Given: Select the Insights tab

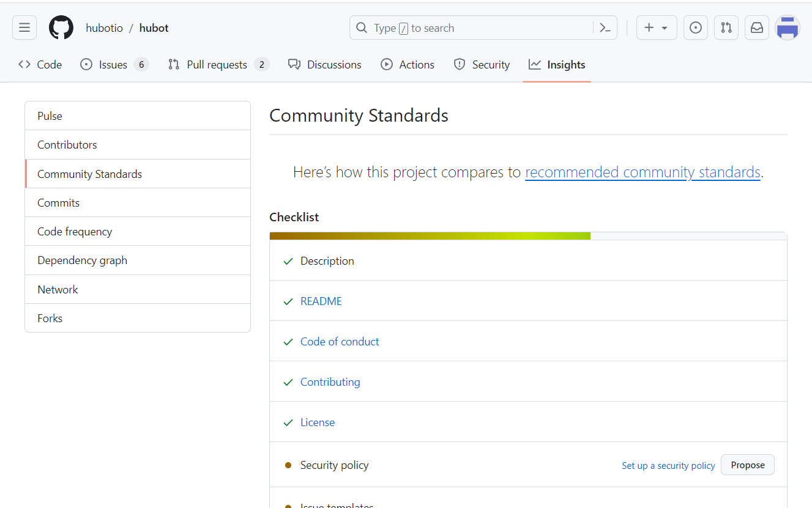Looking at the screenshot, I should (x=557, y=65).
